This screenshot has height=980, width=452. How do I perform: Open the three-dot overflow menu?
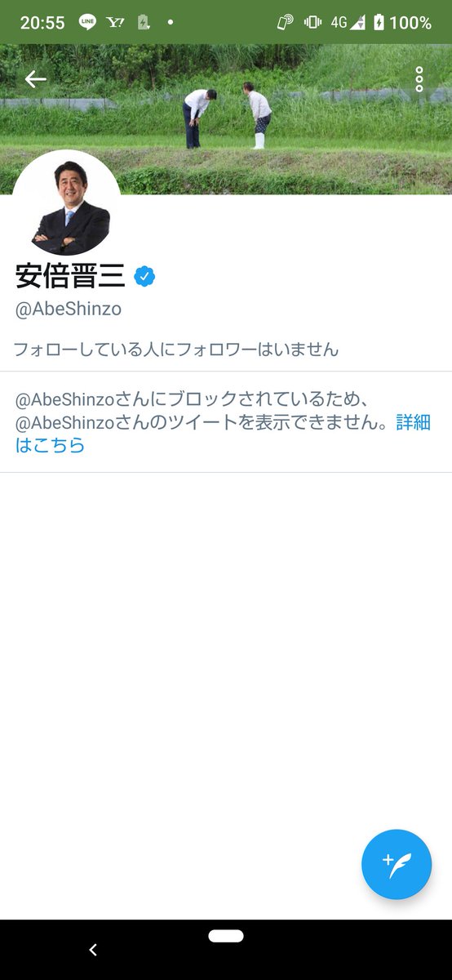click(x=419, y=79)
